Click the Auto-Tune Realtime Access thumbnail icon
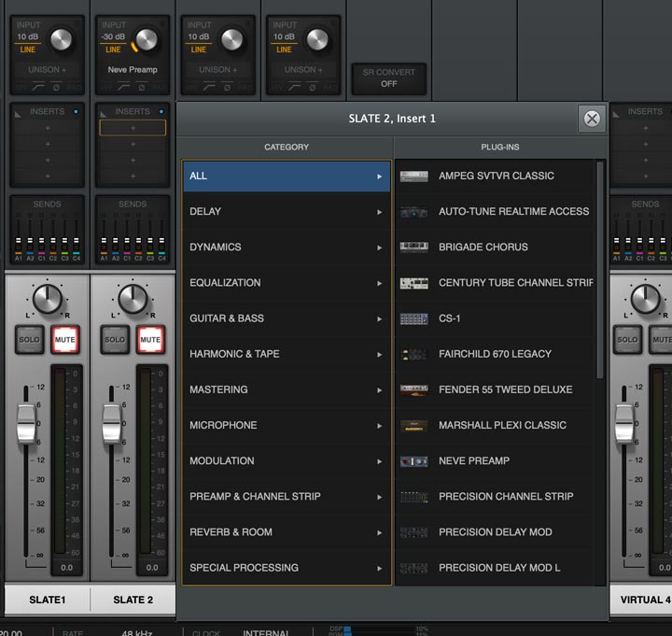The width and height of the screenshot is (672, 636). pos(413,212)
